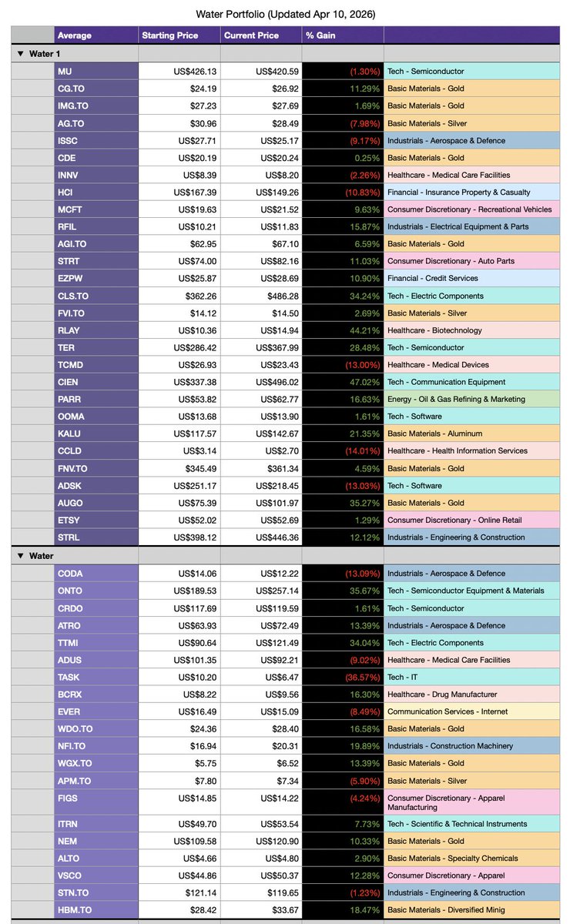Viewport: 570px width, 924px height.
Task: Select EZPW sector Financial - Credit Services
Action: point(471,278)
